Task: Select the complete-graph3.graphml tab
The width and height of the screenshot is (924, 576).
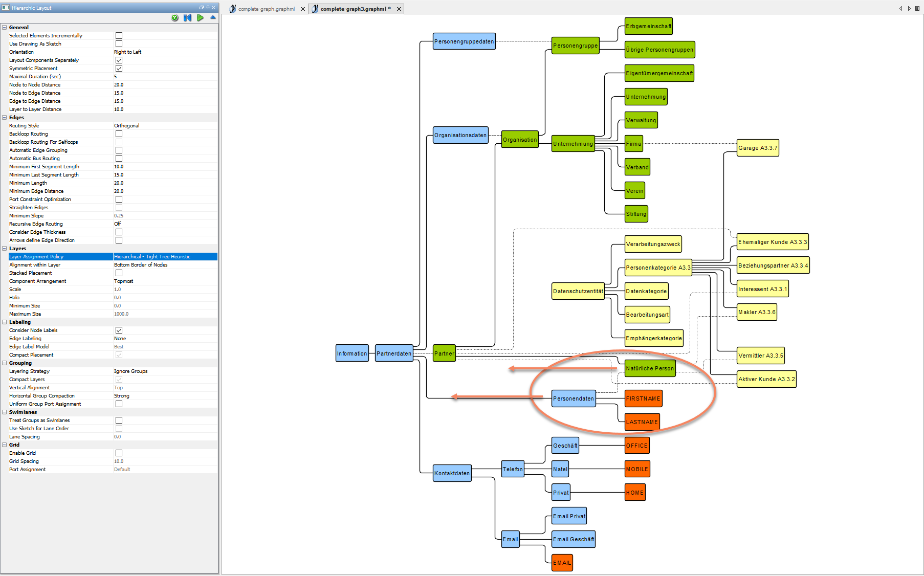Action: pyautogui.click(x=353, y=9)
